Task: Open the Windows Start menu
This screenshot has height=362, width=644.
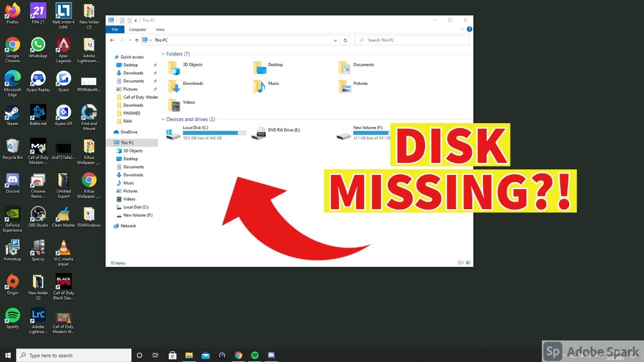Action: 8,355
